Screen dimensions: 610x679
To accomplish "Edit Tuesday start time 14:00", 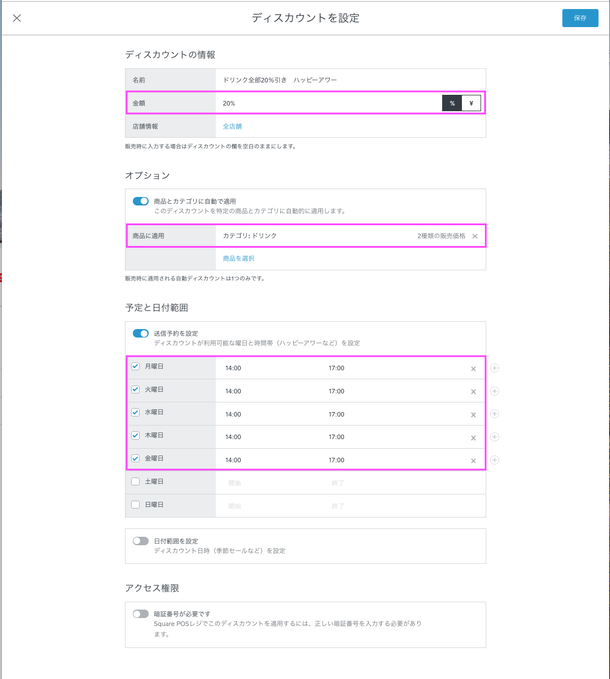I will click(x=233, y=391).
